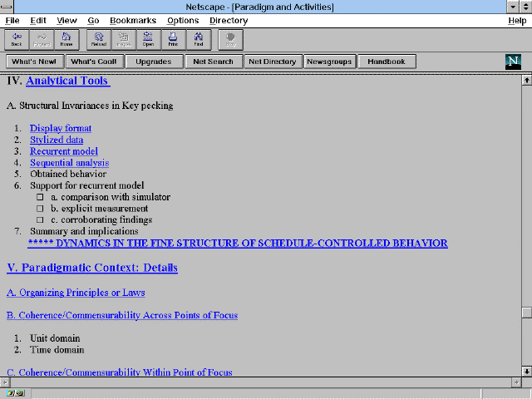The image size is (532, 399).
Task: Open Coherence/Commensurability Within Point of Focus link
Action: 120,372
